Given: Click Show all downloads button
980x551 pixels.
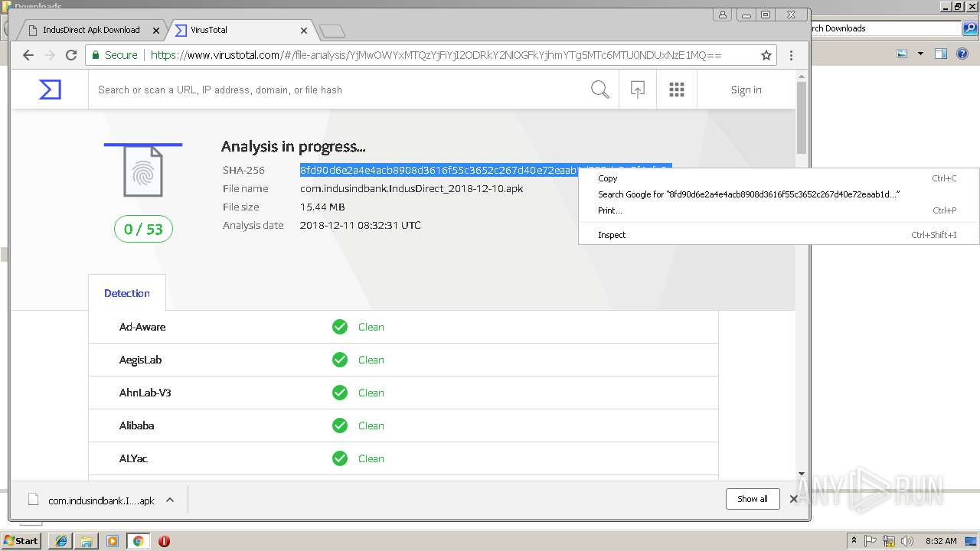Looking at the screenshot, I should click(x=753, y=499).
